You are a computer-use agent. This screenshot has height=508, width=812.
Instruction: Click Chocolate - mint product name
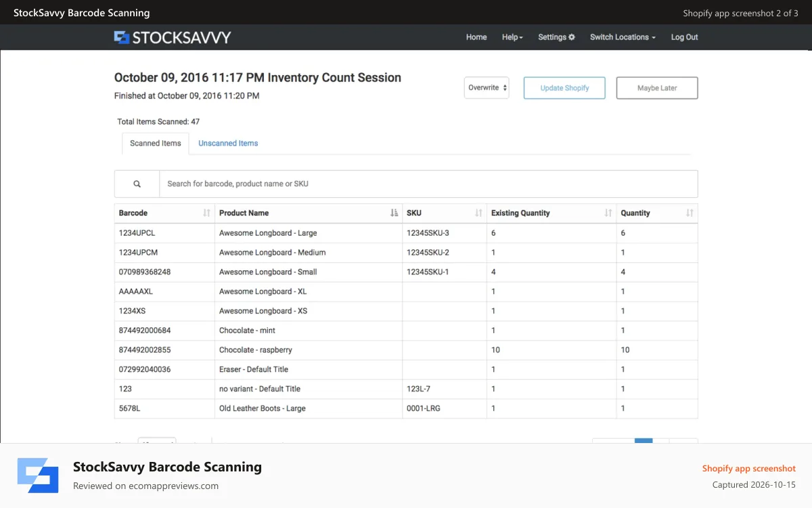247,331
